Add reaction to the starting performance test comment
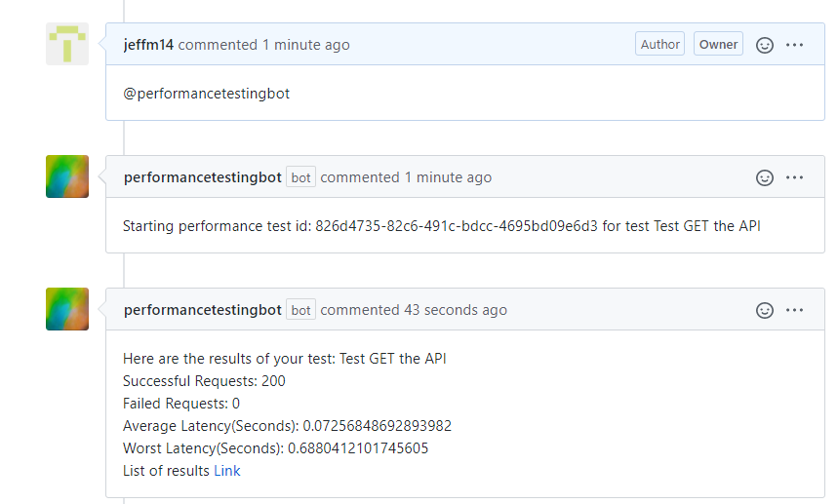 [764, 177]
